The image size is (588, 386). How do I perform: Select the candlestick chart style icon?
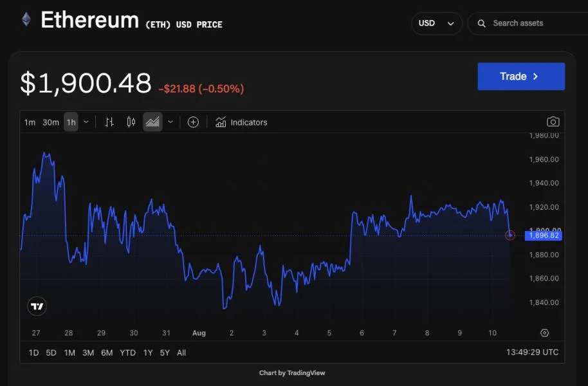click(131, 122)
